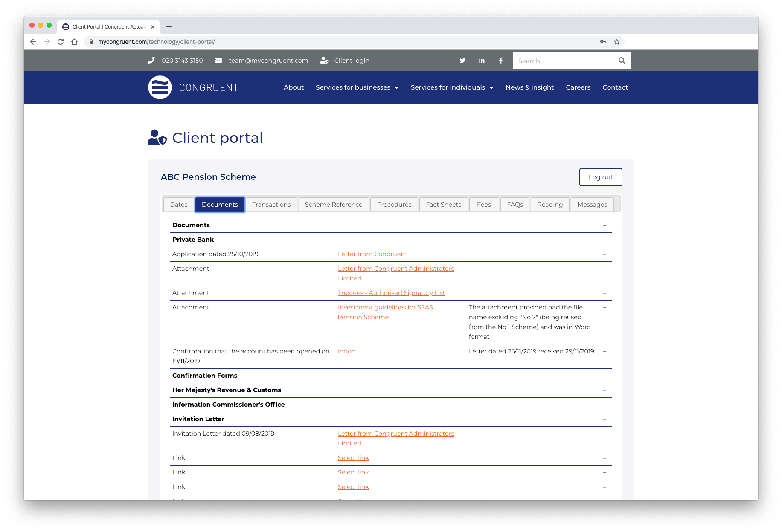Image resolution: width=782 pixels, height=532 pixels.
Task: Open the Contact menu item
Action: tap(615, 87)
